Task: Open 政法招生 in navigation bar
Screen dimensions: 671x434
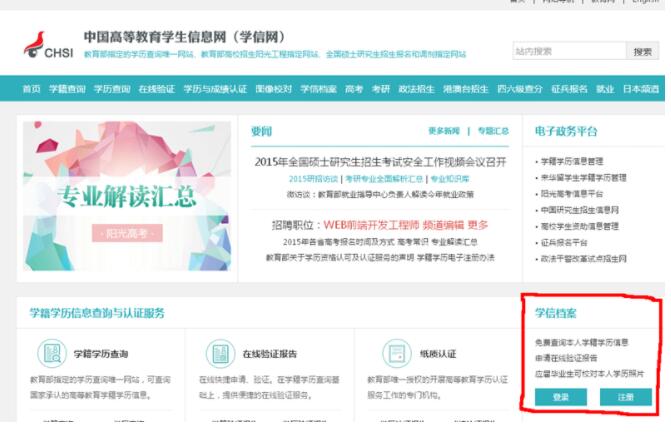Action: 416,89
